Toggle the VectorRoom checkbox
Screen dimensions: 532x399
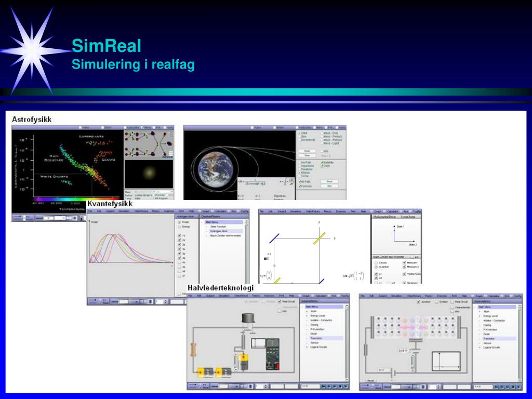(404, 274)
